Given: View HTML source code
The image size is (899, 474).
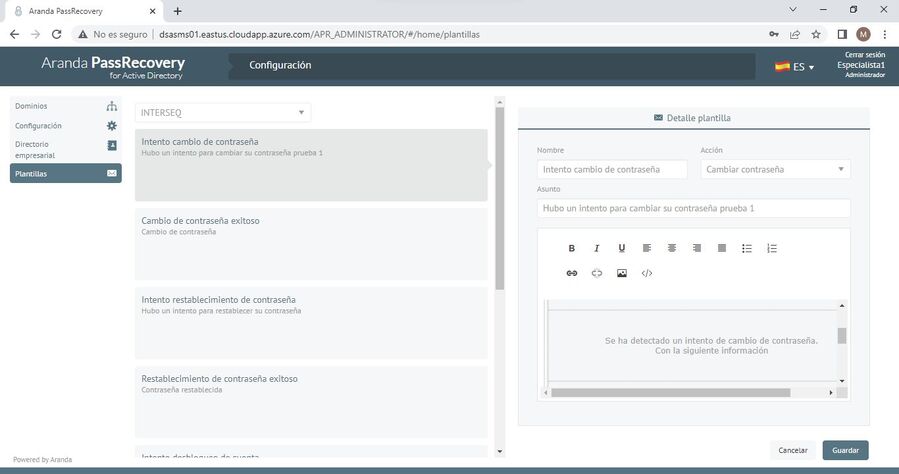Looking at the screenshot, I should pyautogui.click(x=647, y=273).
